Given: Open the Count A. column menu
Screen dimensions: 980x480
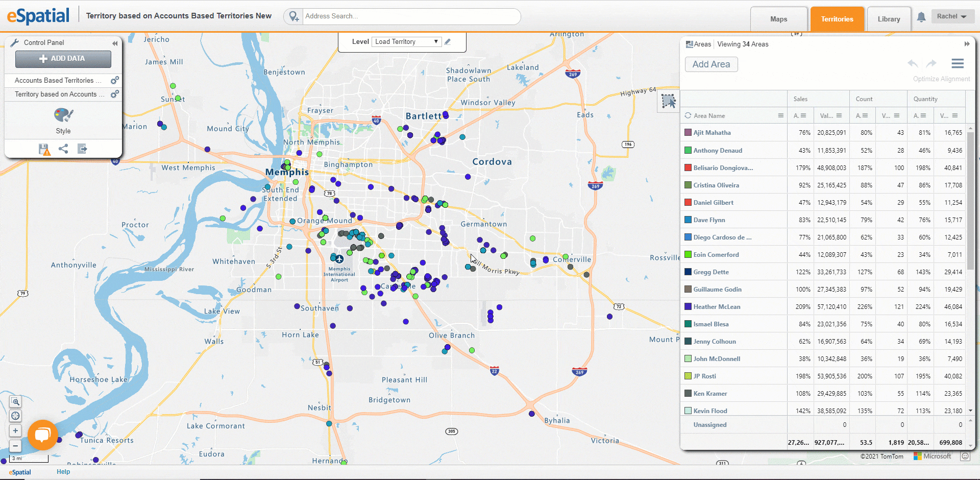Looking at the screenshot, I should (865, 116).
